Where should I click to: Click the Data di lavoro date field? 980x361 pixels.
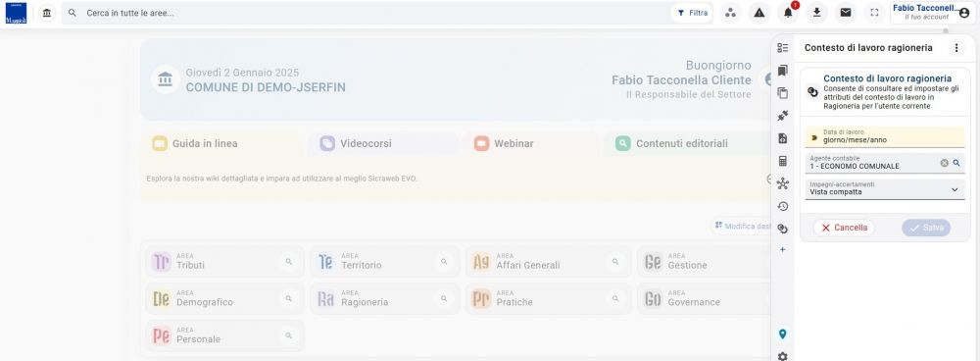click(885, 136)
